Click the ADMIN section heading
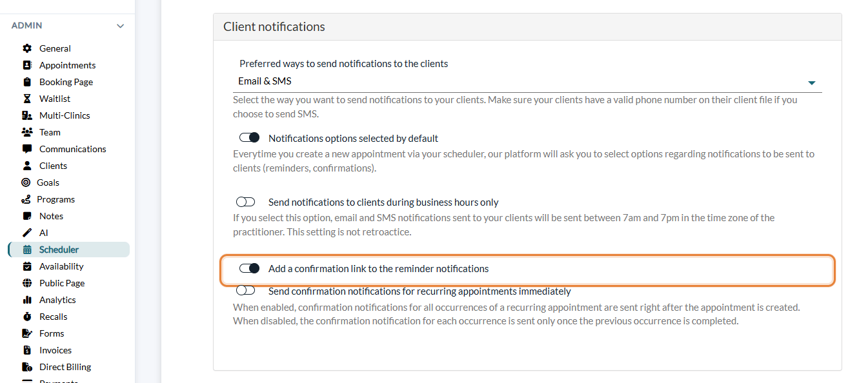Image resolution: width=868 pixels, height=383 pixels. coord(27,26)
